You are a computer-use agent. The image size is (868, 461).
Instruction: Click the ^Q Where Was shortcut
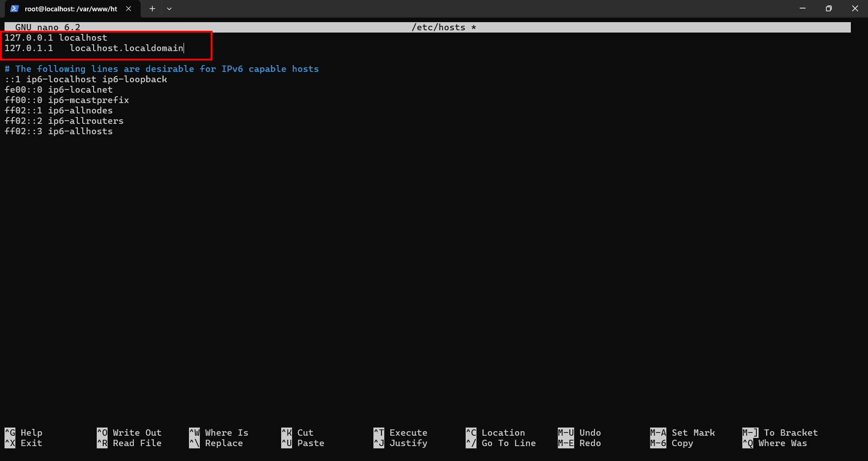775,443
